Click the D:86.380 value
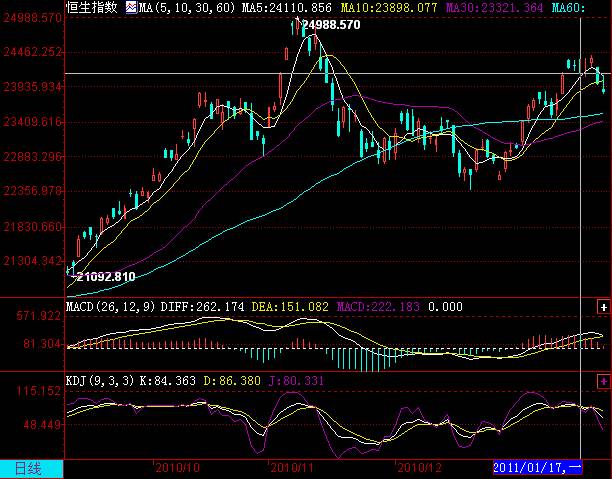 [x=232, y=381]
